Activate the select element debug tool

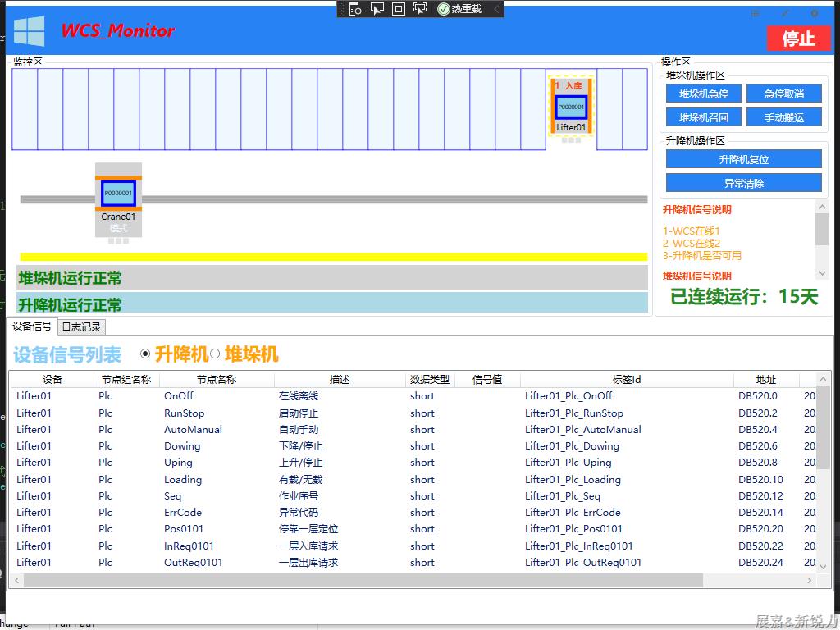point(377,9)
